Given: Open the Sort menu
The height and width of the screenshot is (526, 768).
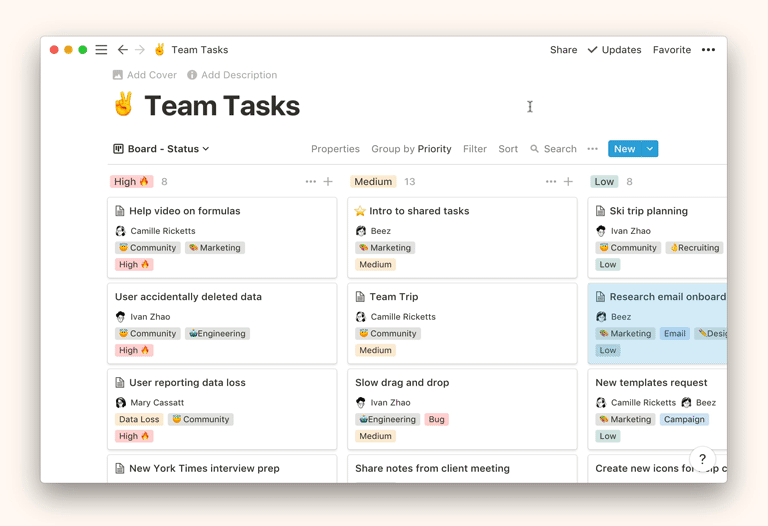Looking at the screenshot, I should coord(508,149).
